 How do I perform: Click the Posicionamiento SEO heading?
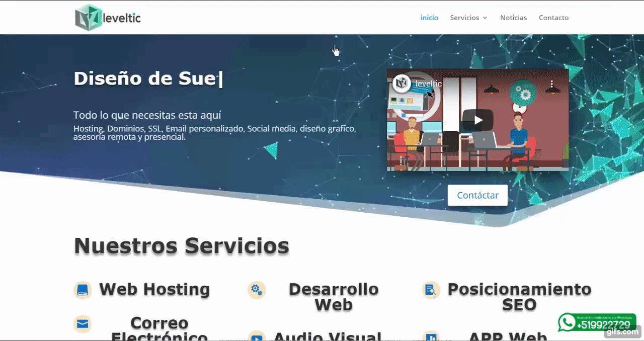click(x=519, y=297)
